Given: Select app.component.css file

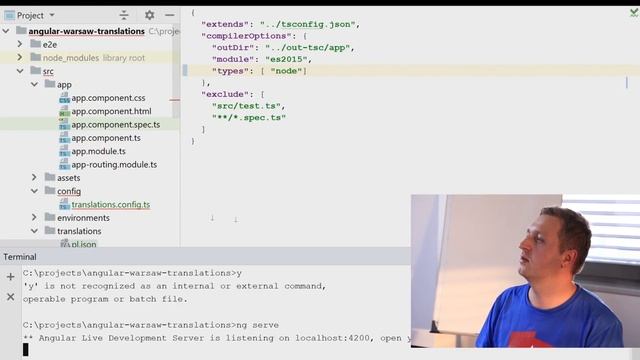Looking at the screenshot, I should pyautogui.click(x=108, y=98).
